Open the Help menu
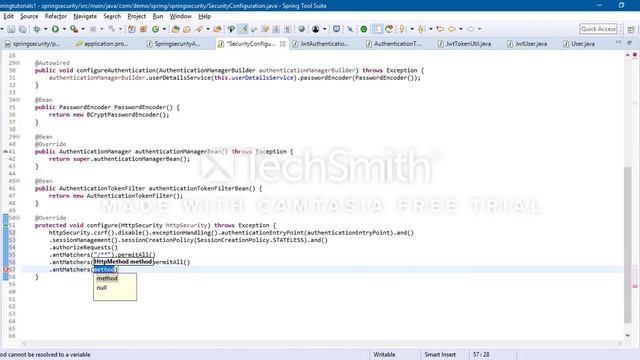 click(x=204, y=16)
